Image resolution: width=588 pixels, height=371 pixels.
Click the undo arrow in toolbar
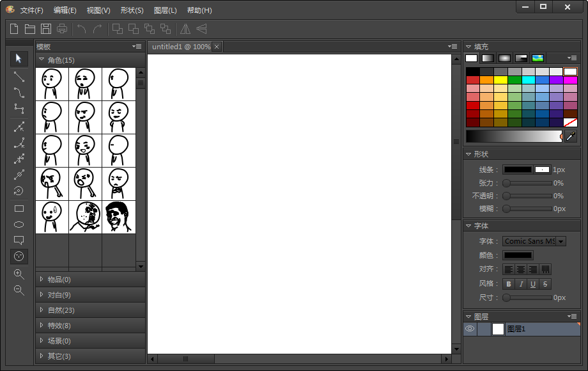81,29
